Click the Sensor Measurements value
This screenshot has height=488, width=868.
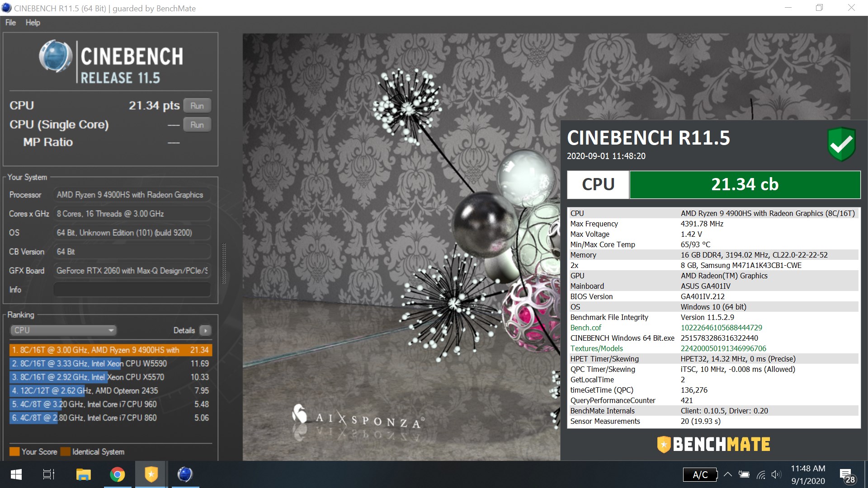pyautogui.click(x=700, y=421)
